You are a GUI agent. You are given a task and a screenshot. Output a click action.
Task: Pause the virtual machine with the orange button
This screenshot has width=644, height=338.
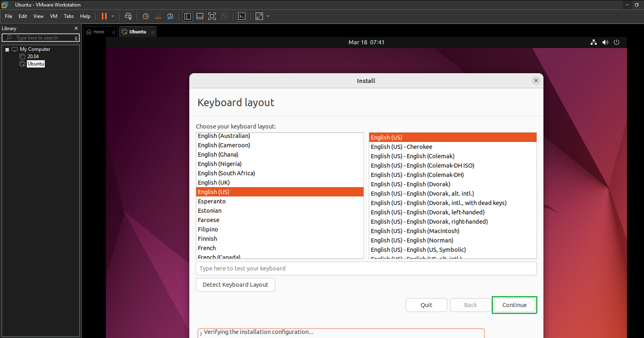(104, 16)
